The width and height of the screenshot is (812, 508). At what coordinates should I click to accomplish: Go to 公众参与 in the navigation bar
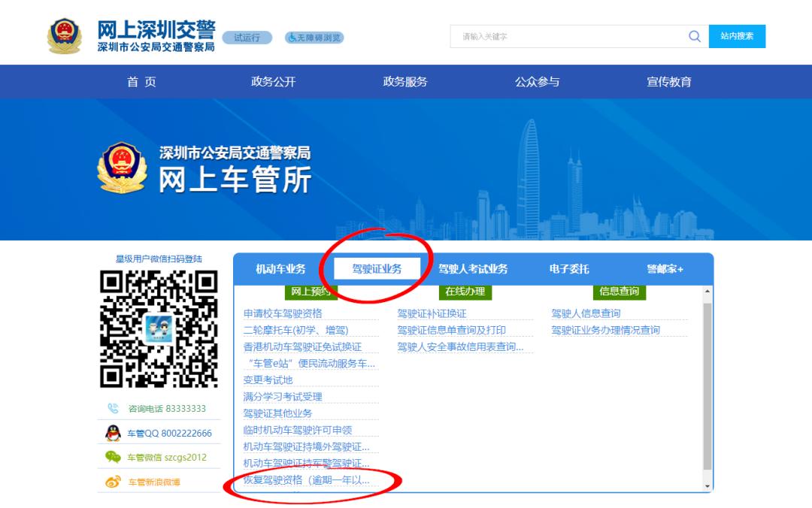[x=537, y=82]
